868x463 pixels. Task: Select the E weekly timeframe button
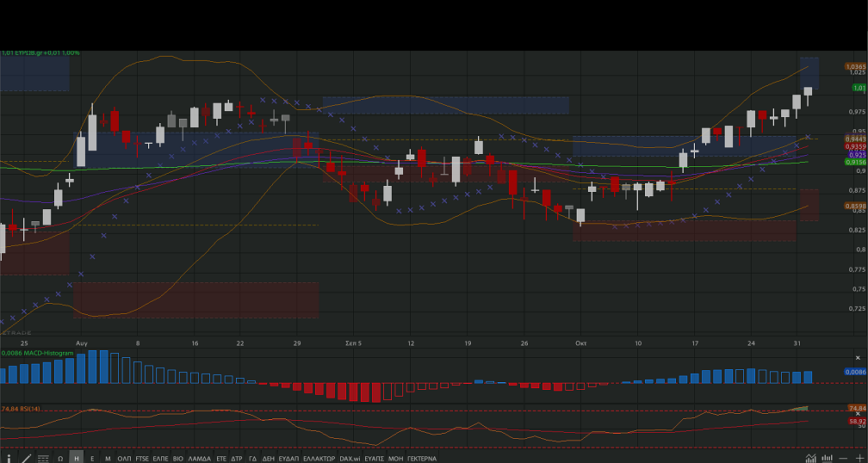[92, 459]
